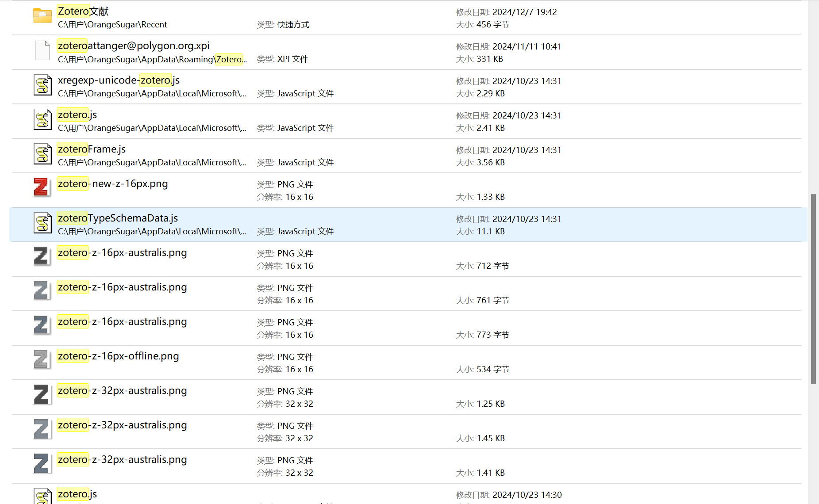Click the size 大小: 2.29 KB
Image resolution: width=819 pixels, height=504 pixels.
click(480, 94)
